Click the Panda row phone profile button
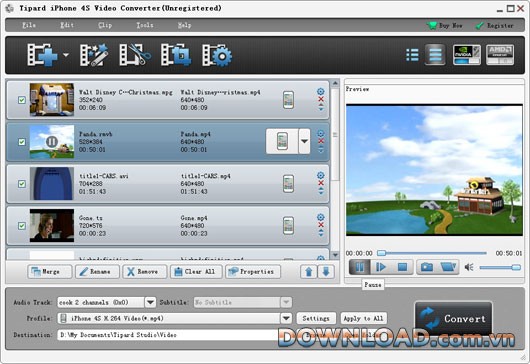 [282, 141]
